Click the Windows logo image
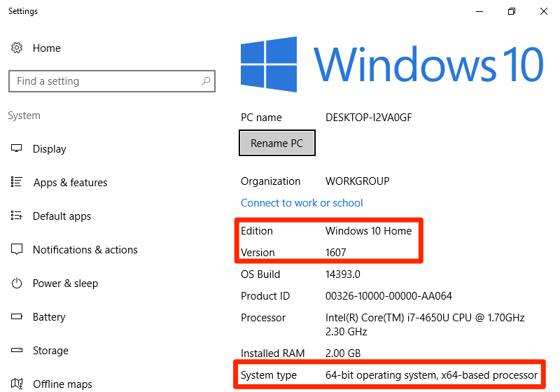The width and height of the screenshot is (560, 392). [x=269, y=64]
